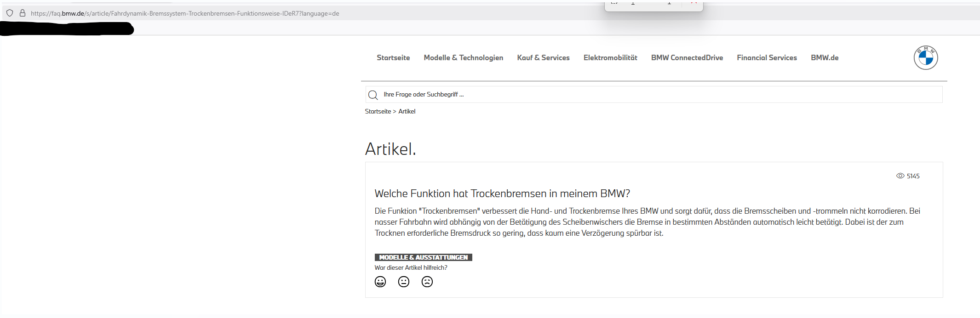The width and height of the screenshot is (980, 318).
Task: Click the magnifier search icon
Action: click(x=373, y=95)
